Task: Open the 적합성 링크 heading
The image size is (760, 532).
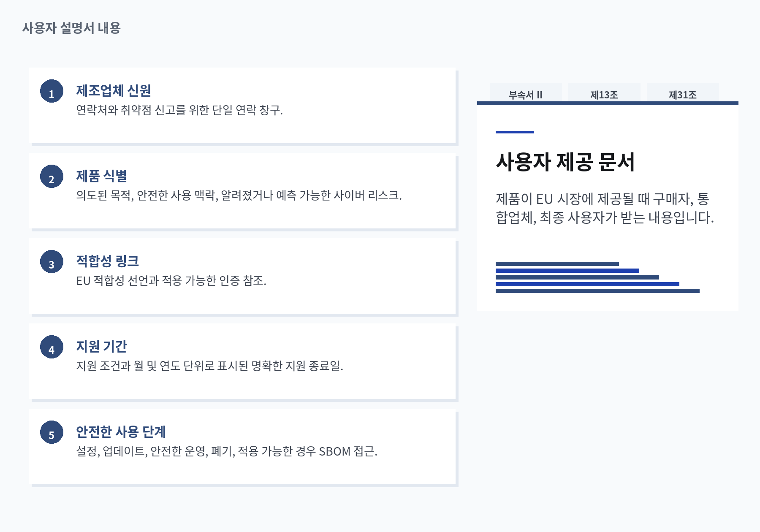Action: (x=107, y=261)
